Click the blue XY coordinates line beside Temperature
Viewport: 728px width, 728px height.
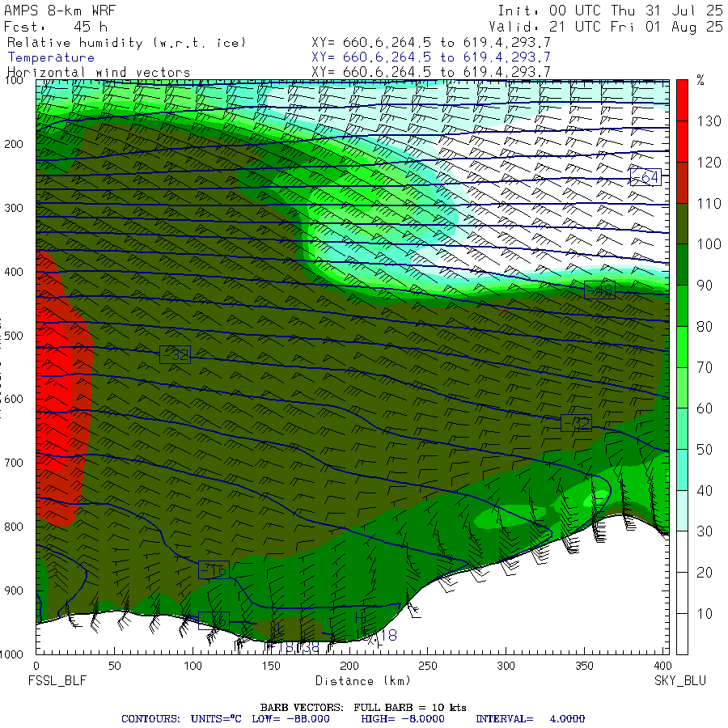431,57
